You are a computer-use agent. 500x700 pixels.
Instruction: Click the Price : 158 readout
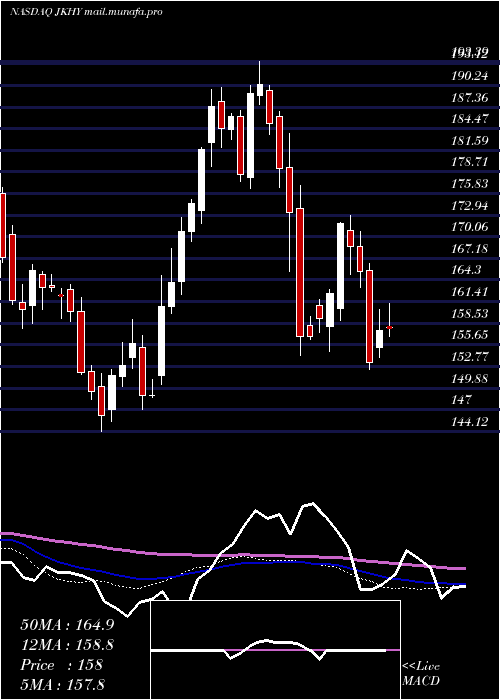pyautogui.click(x=62, y=665)
